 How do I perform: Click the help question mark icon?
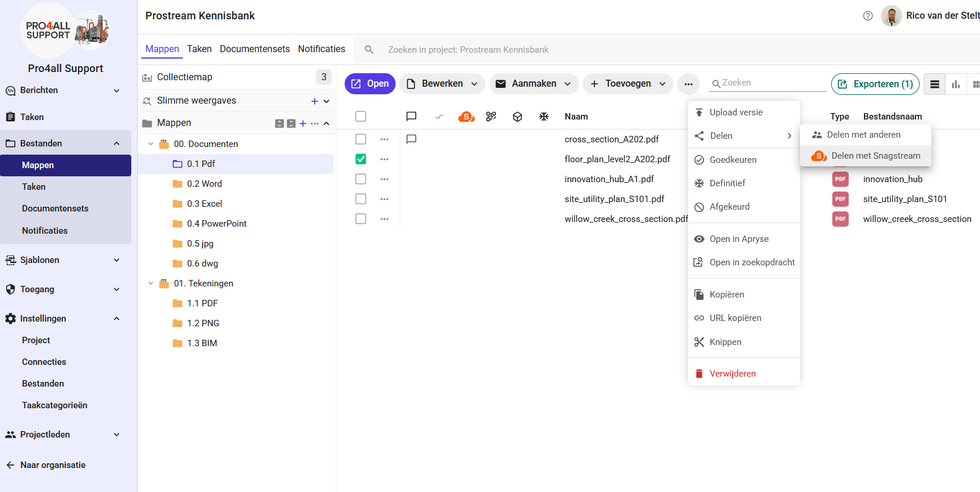868,16
